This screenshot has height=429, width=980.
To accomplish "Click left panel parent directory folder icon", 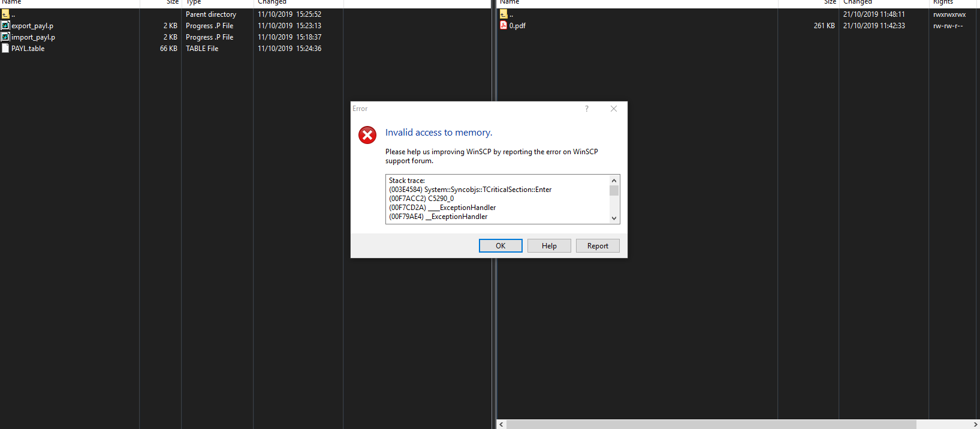I will click(5, 14).
